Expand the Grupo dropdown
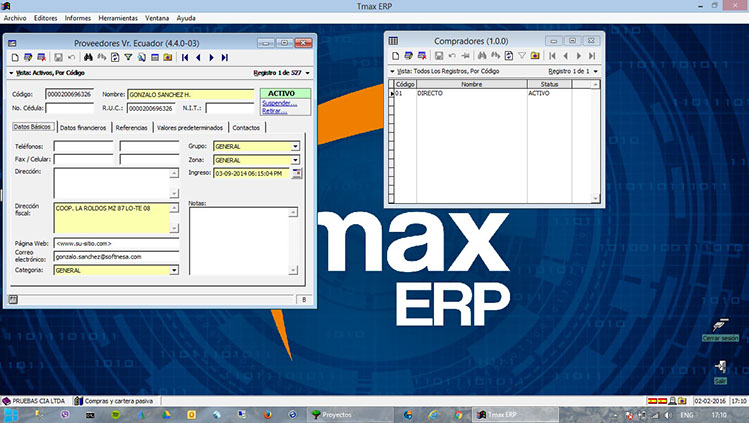 tap(295, 147)
